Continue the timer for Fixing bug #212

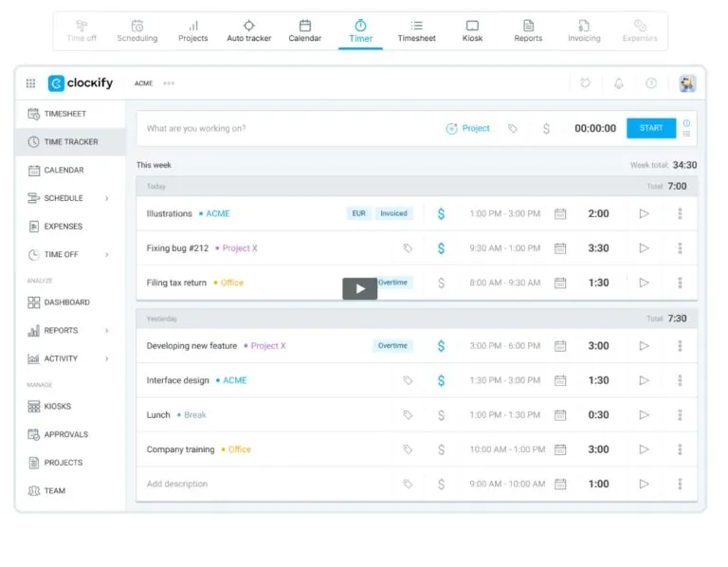tap(644, 248)
